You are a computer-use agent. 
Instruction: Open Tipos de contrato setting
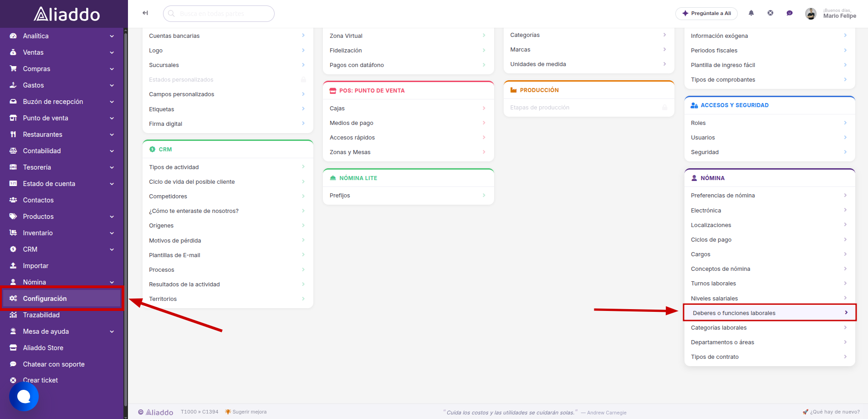770,357
